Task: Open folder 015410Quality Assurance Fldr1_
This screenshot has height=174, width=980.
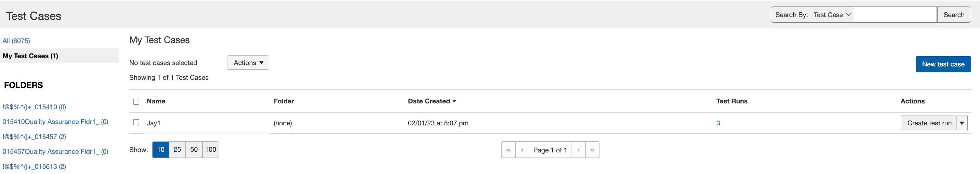Action: coord(55,122)
